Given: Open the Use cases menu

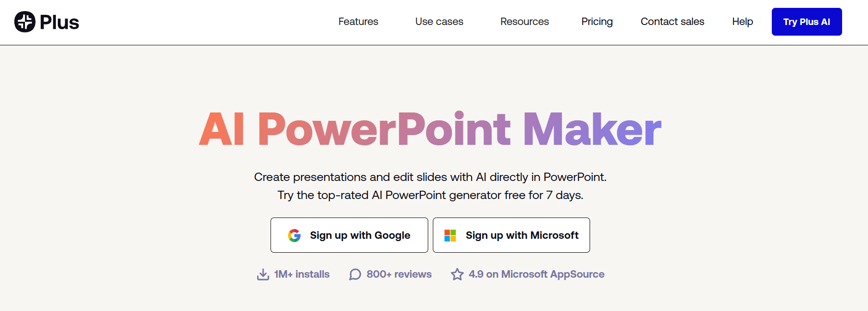Looking at the screenshot, I should [x=439, y=22].
